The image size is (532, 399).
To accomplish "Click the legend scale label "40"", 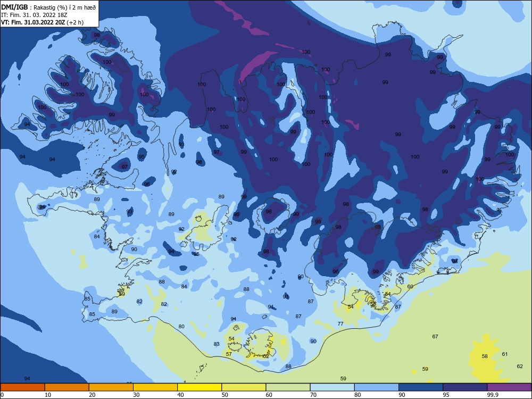I will (180, 395).
